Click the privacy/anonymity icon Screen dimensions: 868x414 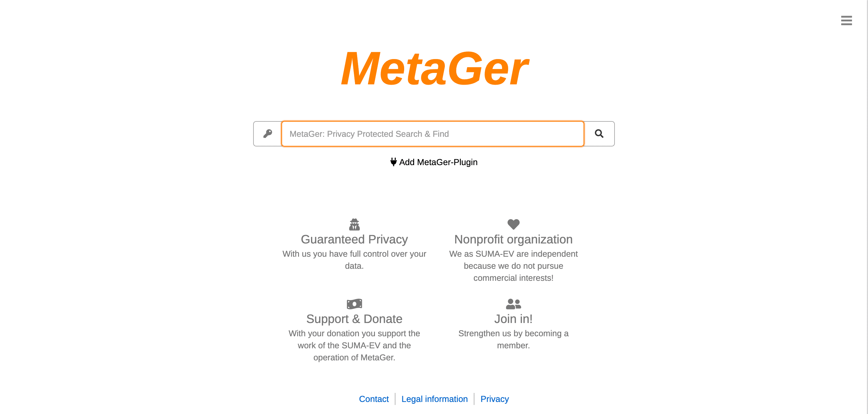[354, 224]
